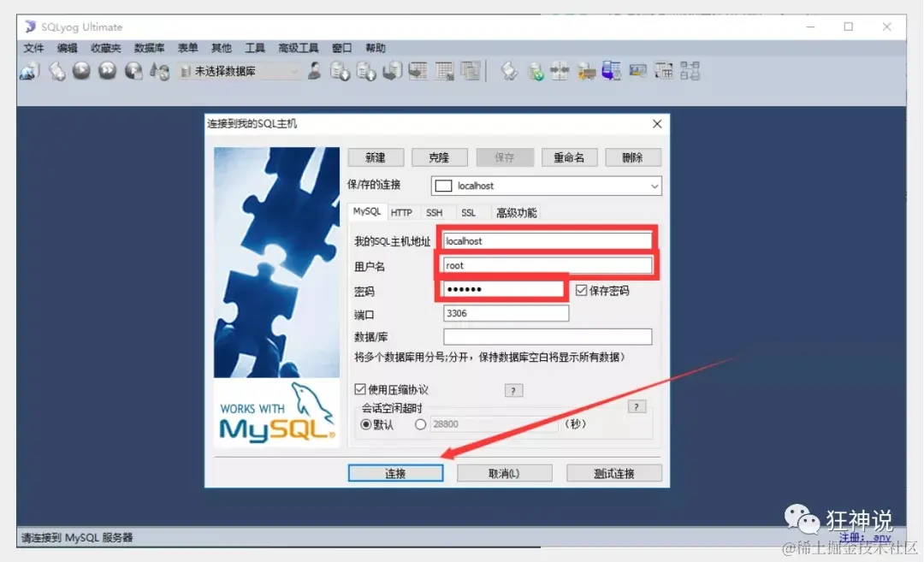924x562 pixels.
Task: Open the 编辑 menu
Action: tap(68, 48)
